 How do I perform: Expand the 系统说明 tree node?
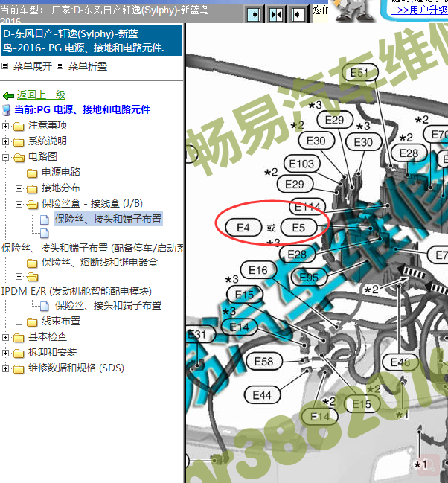(5, 141)
